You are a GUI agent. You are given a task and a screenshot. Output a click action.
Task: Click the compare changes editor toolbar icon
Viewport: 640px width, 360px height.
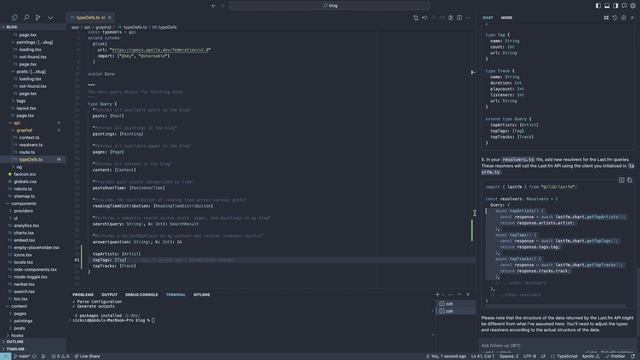(x=416, y=18)
